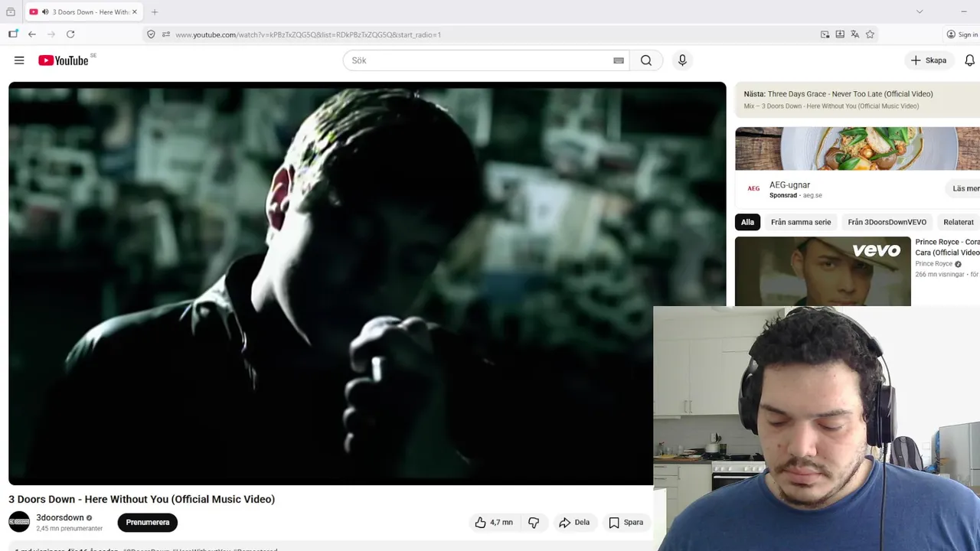The image size is (980, 551).
Task: Bookmark the page with the star
Action: coord(870,34)
